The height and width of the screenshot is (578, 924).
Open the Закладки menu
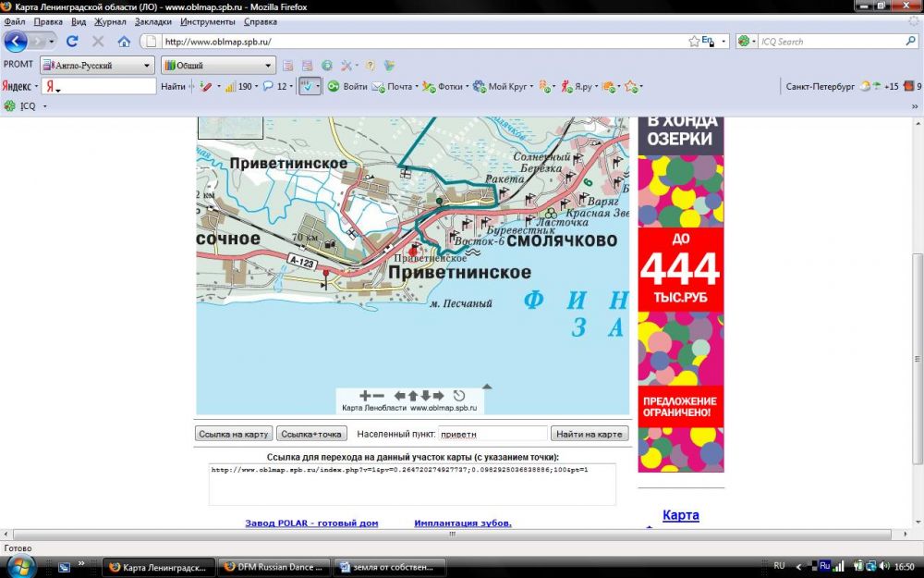click(153, 21)
